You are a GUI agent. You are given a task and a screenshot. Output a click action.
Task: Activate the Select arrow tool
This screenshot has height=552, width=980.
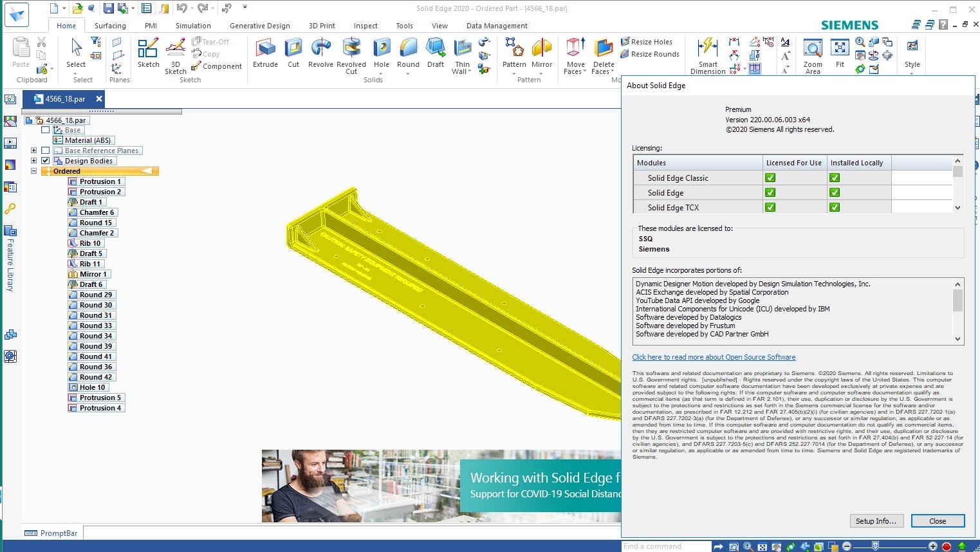[x=76, y=53]
